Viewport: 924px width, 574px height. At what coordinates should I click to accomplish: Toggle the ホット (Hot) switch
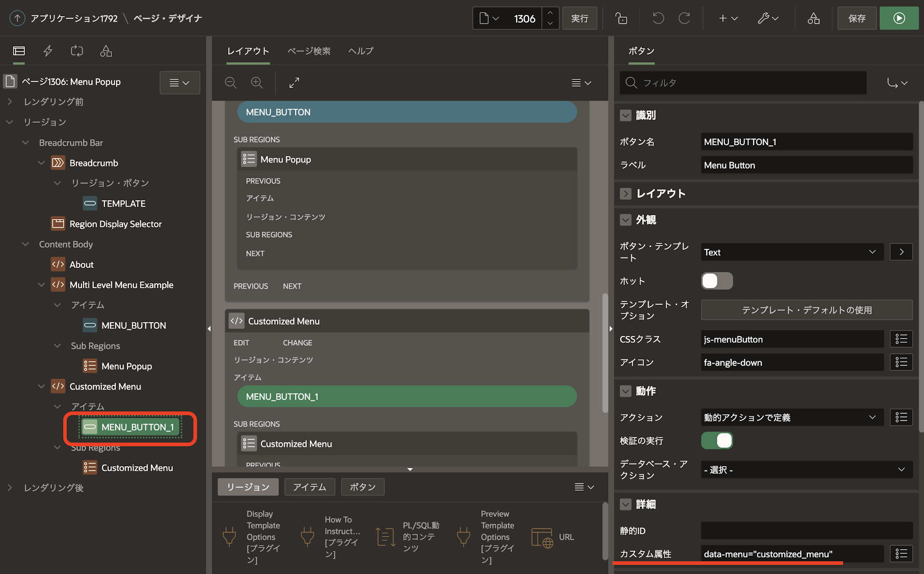click(x=716, y=281)
